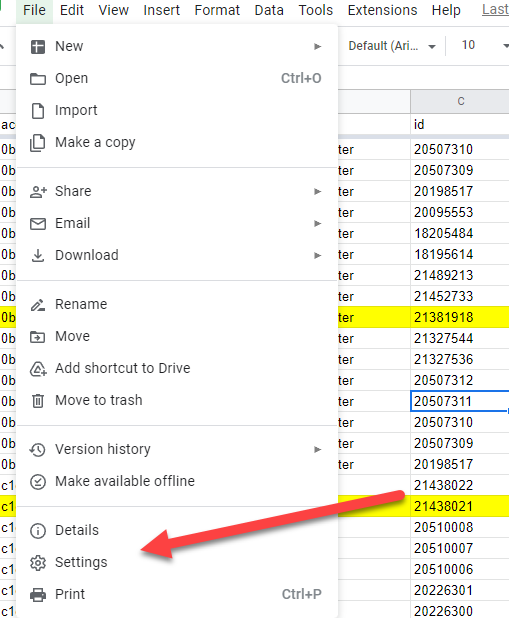Select Rename menu entry
The height and width of the screenshot is (618, 509).
[177, 305]
